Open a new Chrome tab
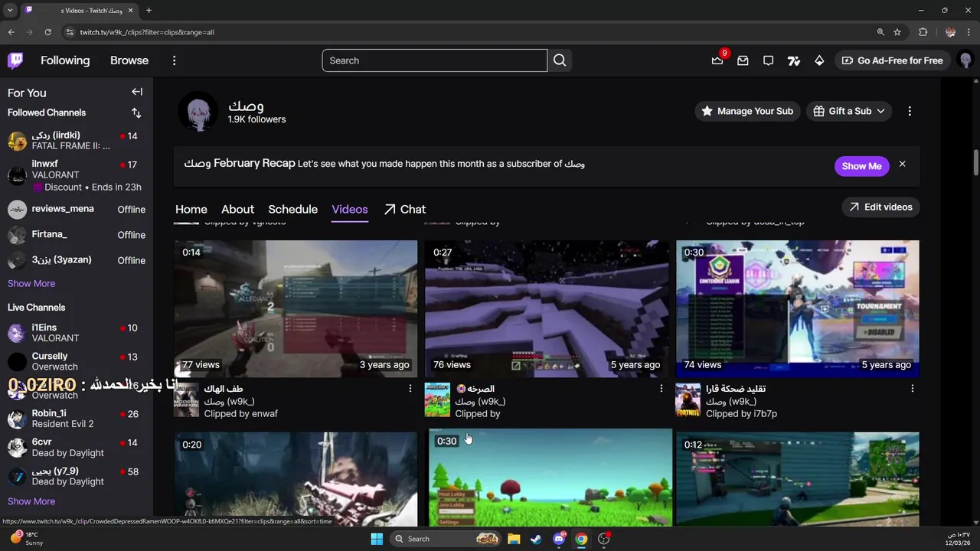The height and width of the screenshot is (551, 980). coord(149,11)
